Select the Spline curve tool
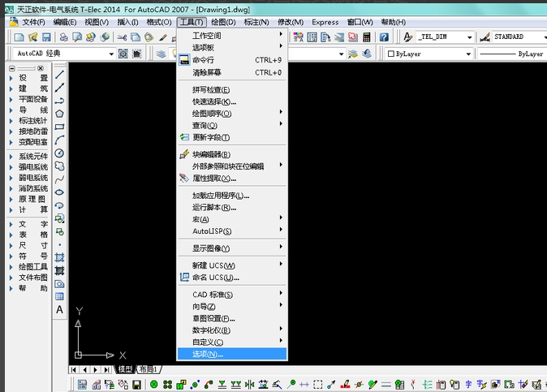Screen dimensions: 547x392 click(x=60, y=179)
